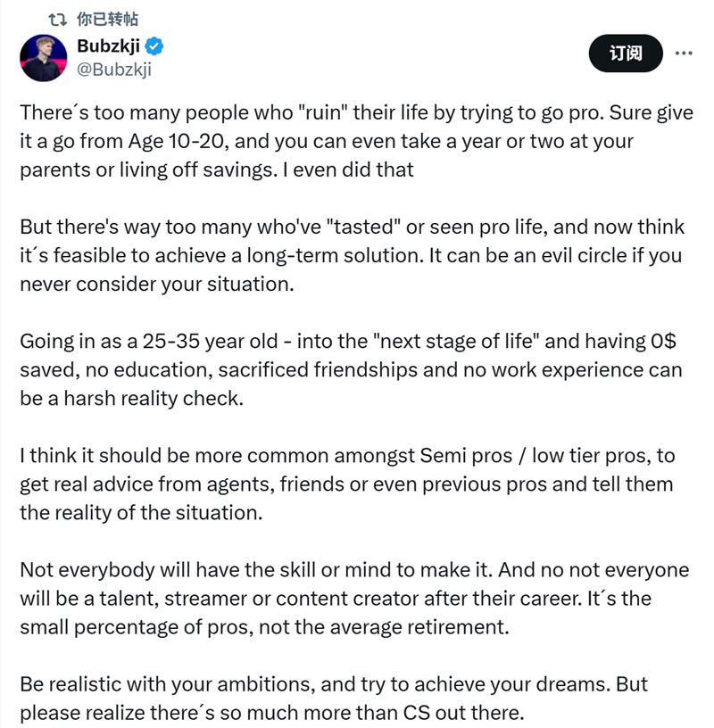This screenshot has height=728, width=714.
Task: Click the line "be a harsh reality check."
Action: pos(131,399)
